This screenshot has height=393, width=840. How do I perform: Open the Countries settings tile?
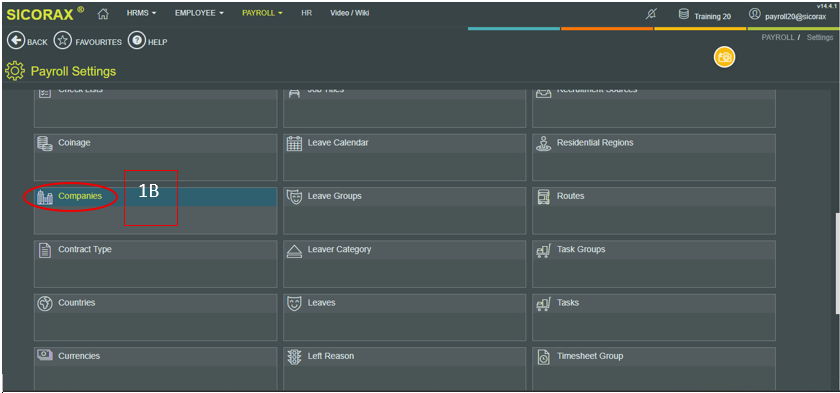coord(155,318)
